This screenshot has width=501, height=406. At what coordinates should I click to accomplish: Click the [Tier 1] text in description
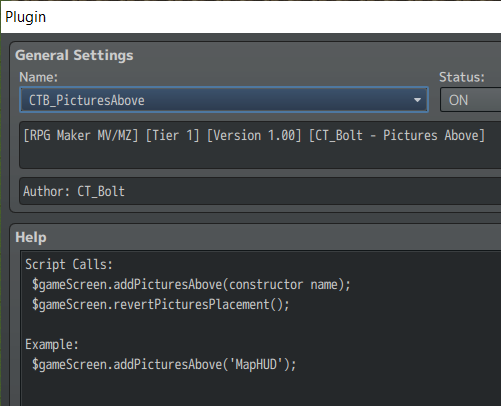pos(172,136)
